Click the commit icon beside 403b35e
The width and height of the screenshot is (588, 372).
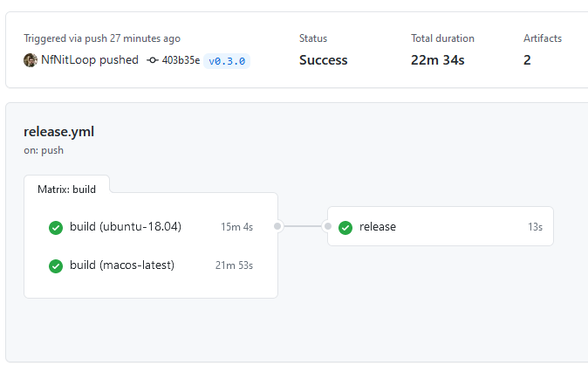click(153, 60)
